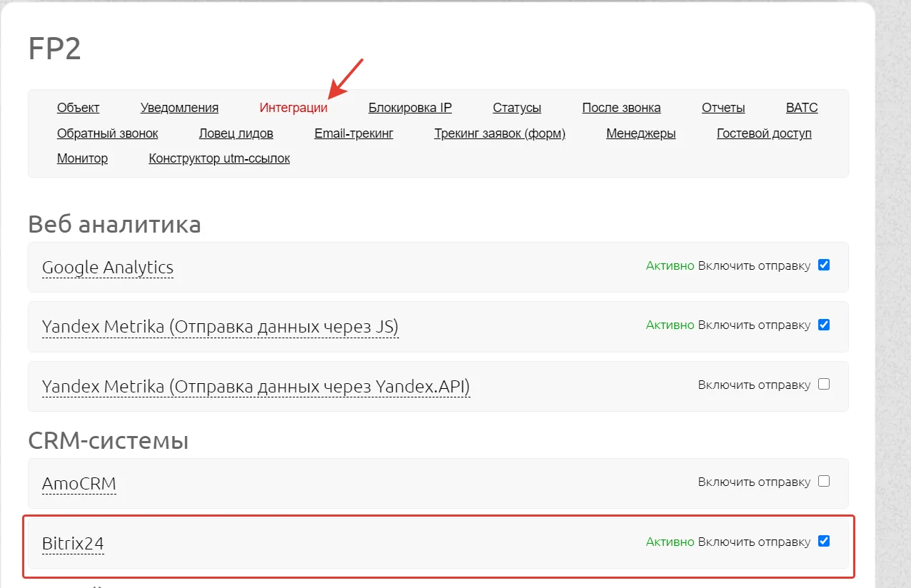Viewport: 911px width, 588px height.
Task: Toggle Yandex Metrika JS sending checkbox
Action: [824, 325]
